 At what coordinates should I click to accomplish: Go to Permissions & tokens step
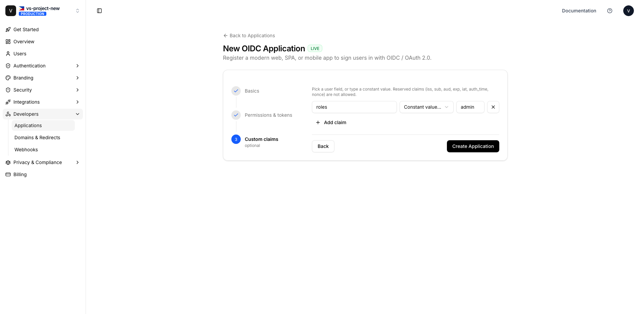(x=268, y=115)
